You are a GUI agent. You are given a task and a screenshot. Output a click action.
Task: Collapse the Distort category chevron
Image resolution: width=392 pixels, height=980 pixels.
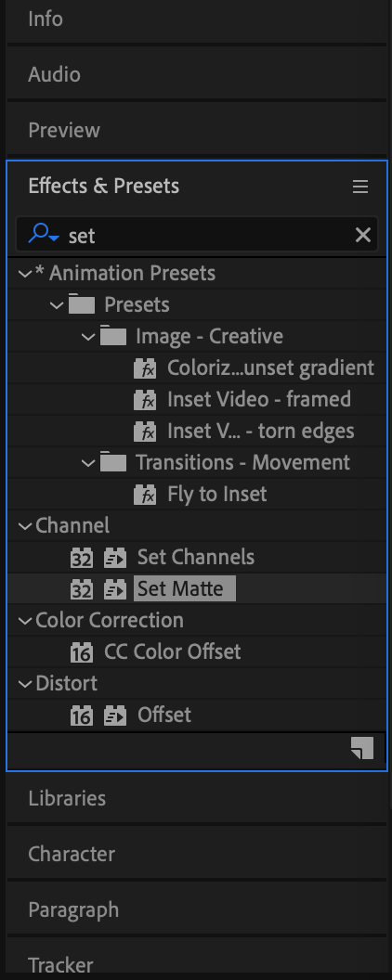[25, 684]
